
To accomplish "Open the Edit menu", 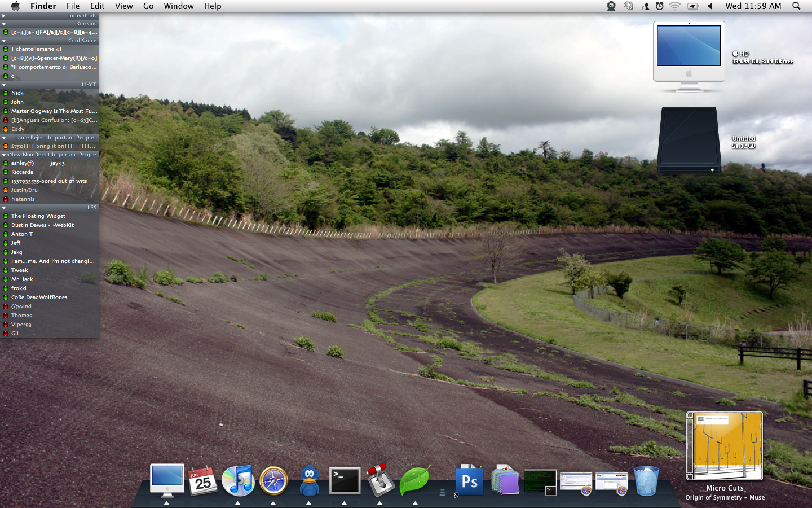I will pyautogui.click(x=97, y=6).
